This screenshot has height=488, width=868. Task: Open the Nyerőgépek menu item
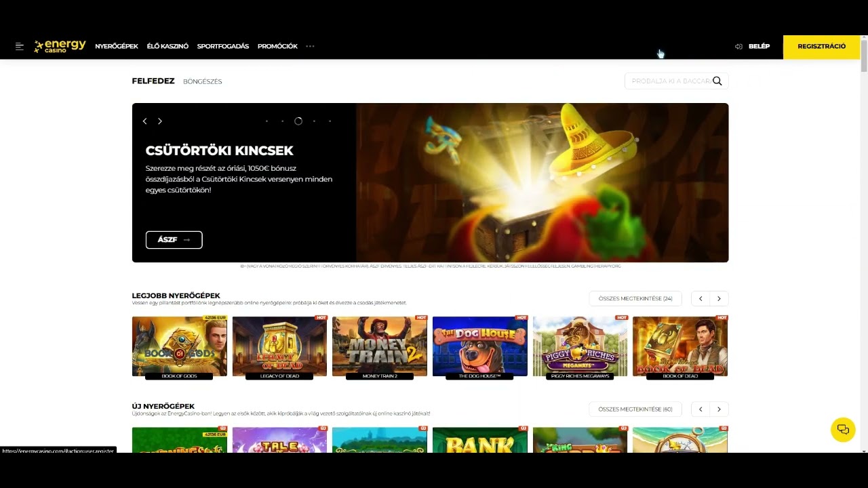pyautogui.click(x=117, y=47)
